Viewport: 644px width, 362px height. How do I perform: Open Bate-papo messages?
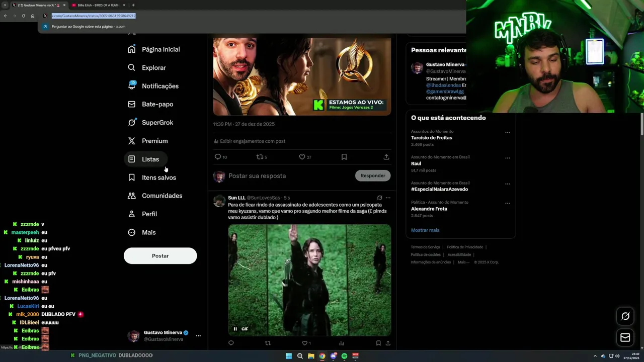click(x=150, y=104)
